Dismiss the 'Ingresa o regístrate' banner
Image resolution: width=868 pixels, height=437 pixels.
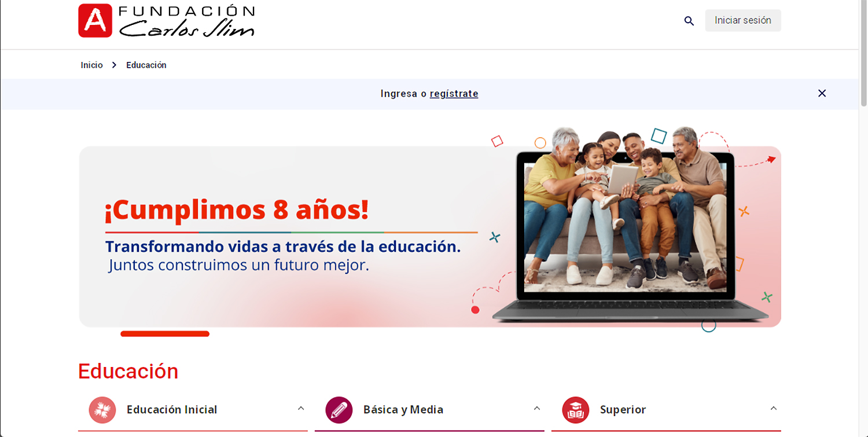[822, 93]
